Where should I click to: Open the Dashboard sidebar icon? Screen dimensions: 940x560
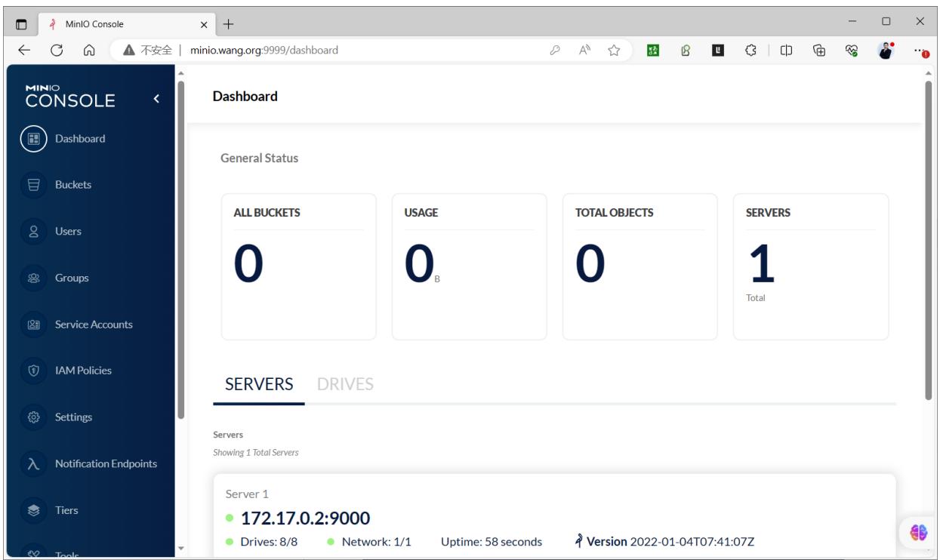coord(33,139)
